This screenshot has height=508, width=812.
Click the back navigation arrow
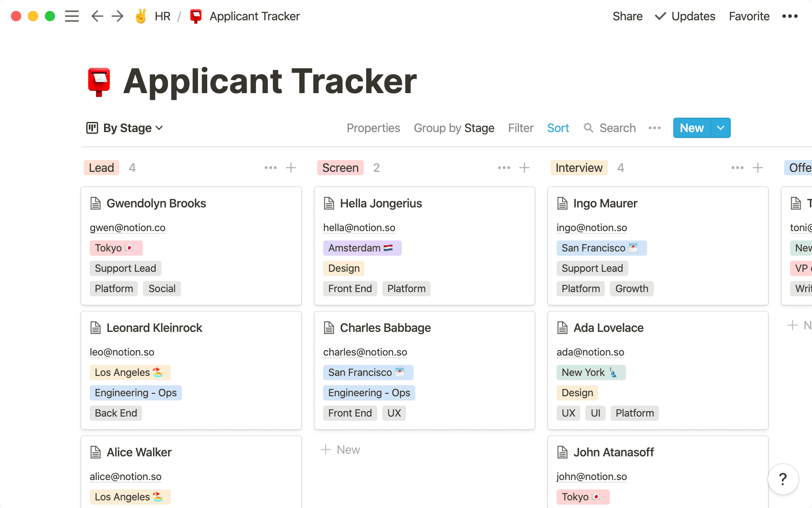tap(97, 16)
